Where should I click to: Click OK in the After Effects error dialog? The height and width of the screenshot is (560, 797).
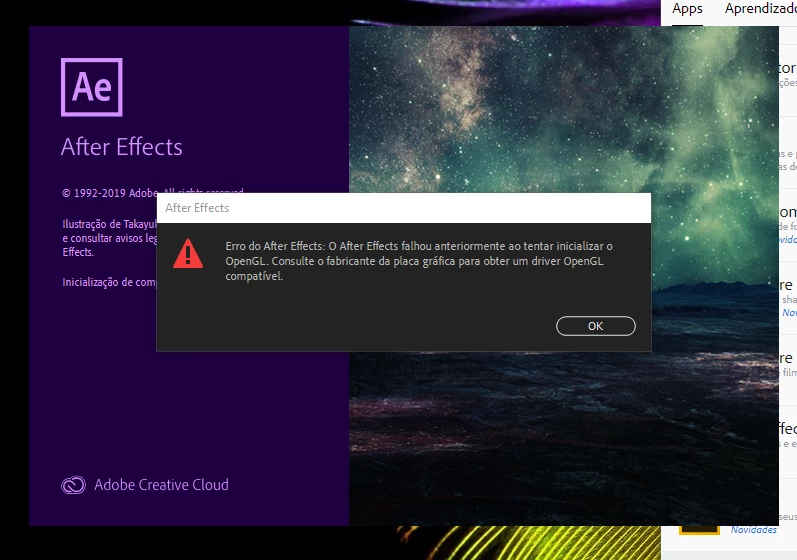pyautogui.click(x=596, y=326)
